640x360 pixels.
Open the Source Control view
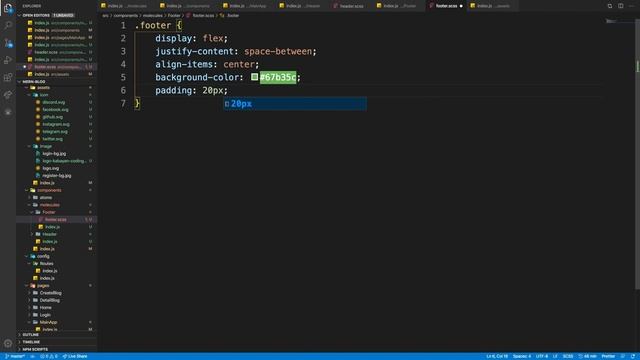(x=8, y=43)
